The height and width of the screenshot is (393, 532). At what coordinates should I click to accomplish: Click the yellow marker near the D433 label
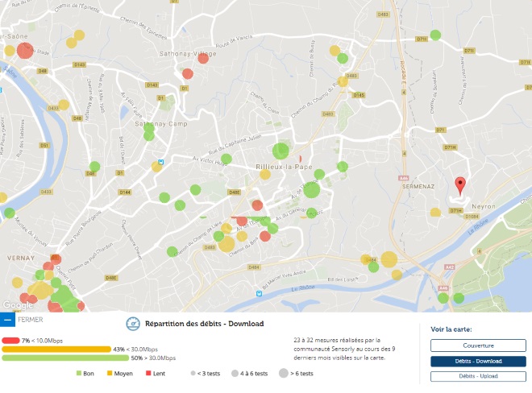tap(64, 105)
